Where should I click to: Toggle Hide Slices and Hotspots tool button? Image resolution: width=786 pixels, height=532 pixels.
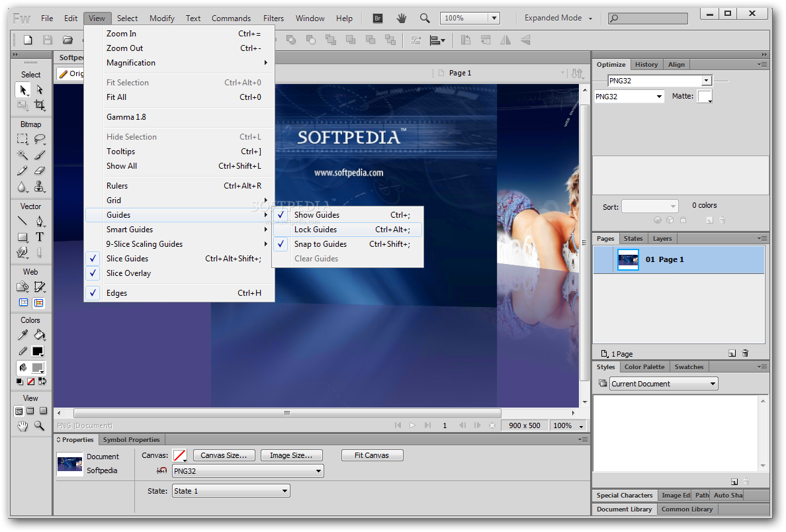(x=23, y=303)
